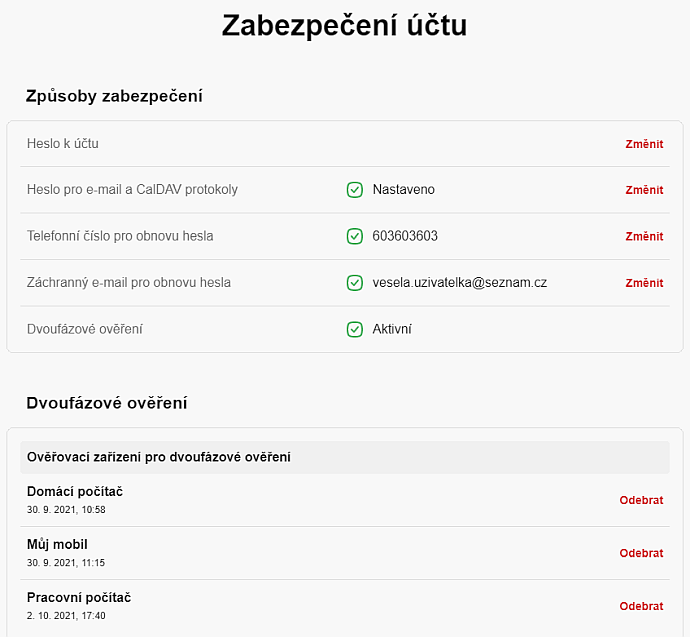This screenshot has width=690, height=637.
Task: Remove the Domácí počítač device
Action: 641,500
